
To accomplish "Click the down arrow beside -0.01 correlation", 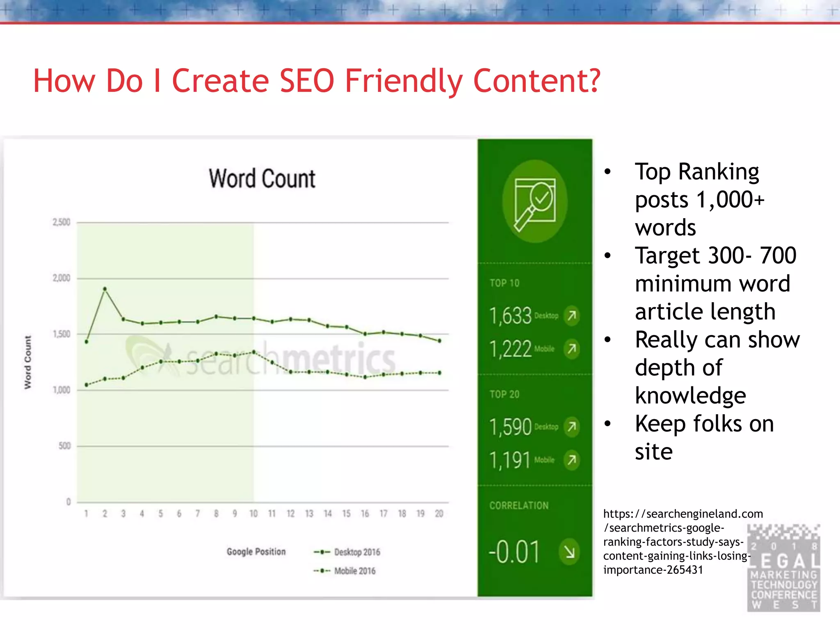I will click(x=569, y=552).
